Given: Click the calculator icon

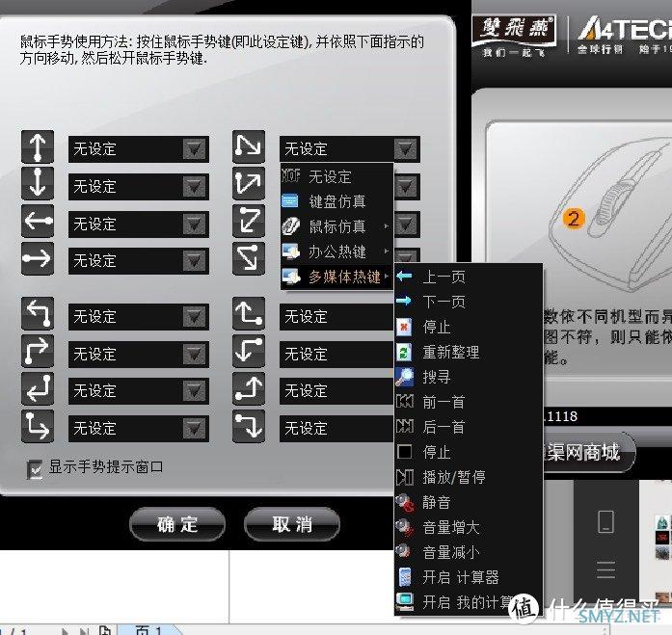Looking at the screenshot, I should tap(405, 577).
